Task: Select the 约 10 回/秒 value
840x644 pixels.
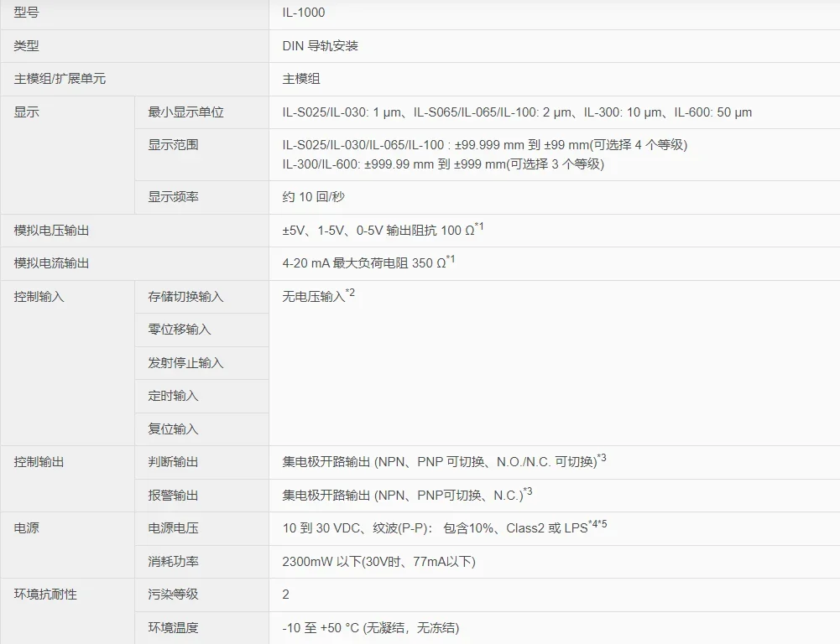Action: (x=313, y=197)
